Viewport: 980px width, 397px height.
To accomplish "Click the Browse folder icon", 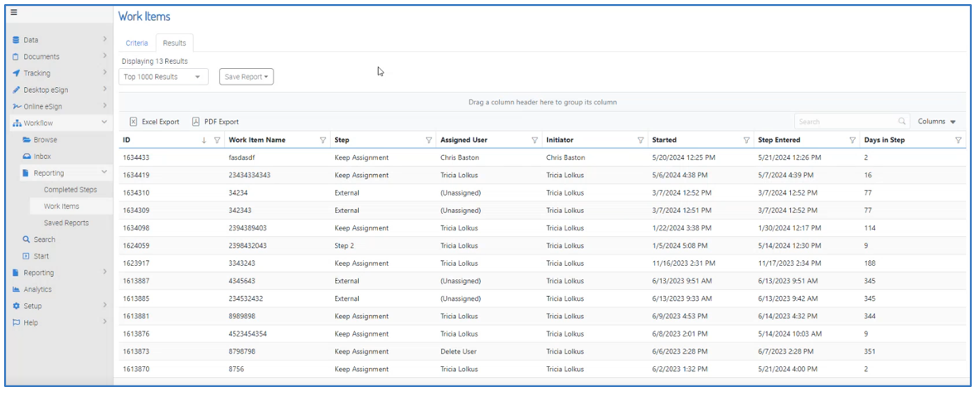I will coord(27,140).
